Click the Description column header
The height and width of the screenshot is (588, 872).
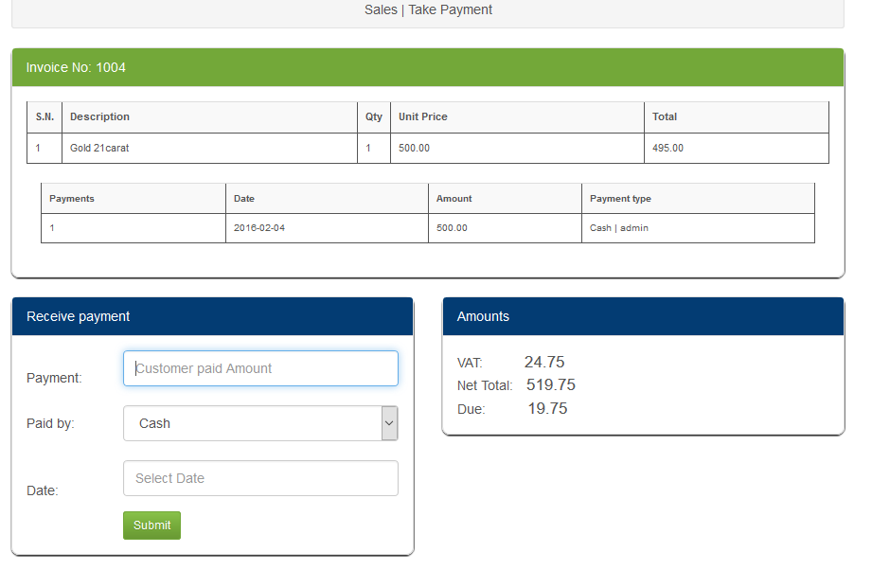coord(209,116)
